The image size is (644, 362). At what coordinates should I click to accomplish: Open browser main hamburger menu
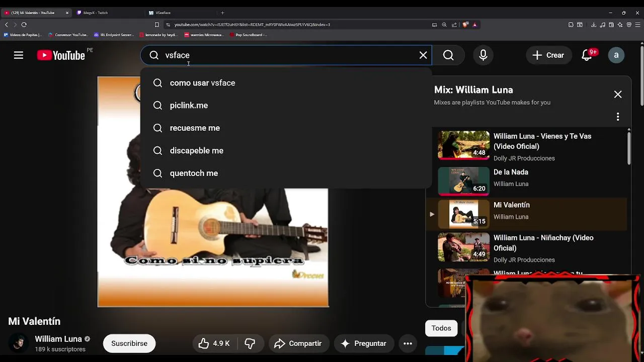pos(637,25)
